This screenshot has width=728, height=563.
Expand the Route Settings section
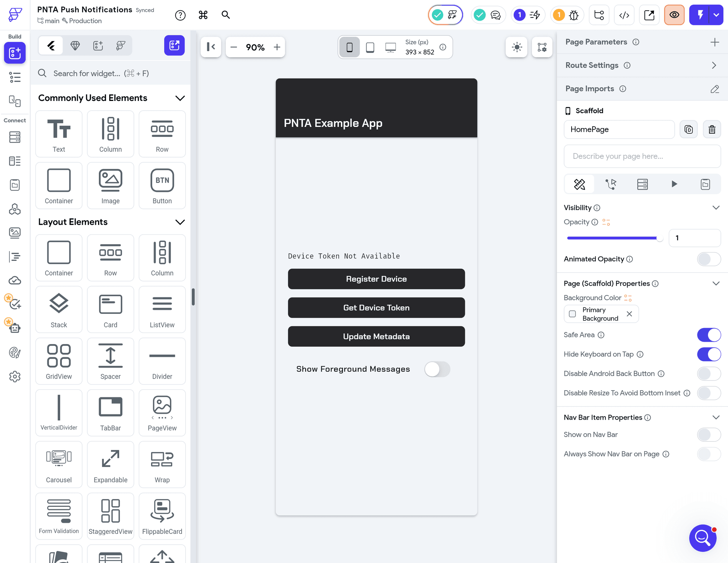715,65
